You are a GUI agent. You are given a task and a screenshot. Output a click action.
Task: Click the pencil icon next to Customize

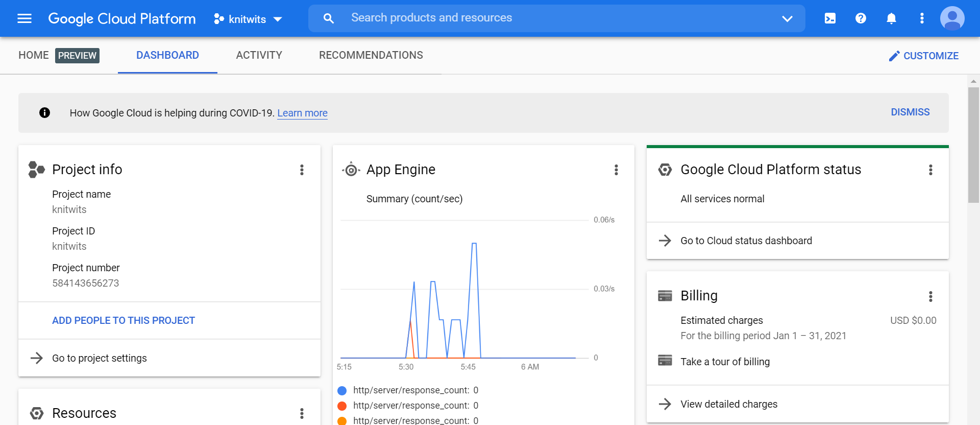[x=894, y=56]
